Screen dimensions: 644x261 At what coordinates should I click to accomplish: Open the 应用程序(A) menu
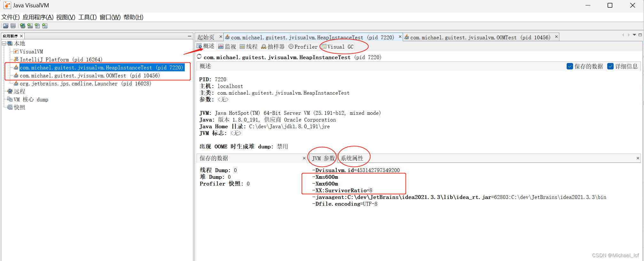38,17
